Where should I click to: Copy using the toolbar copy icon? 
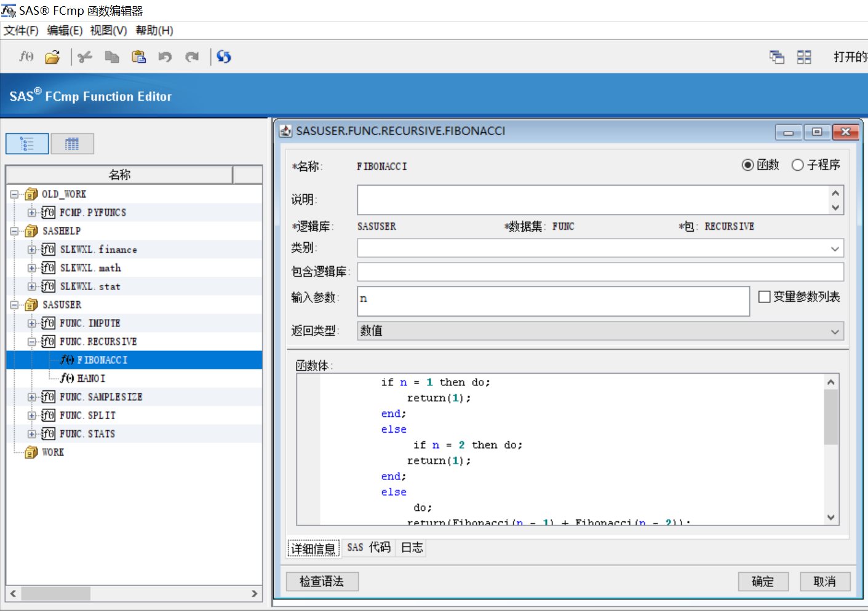(x=112, y=57)
